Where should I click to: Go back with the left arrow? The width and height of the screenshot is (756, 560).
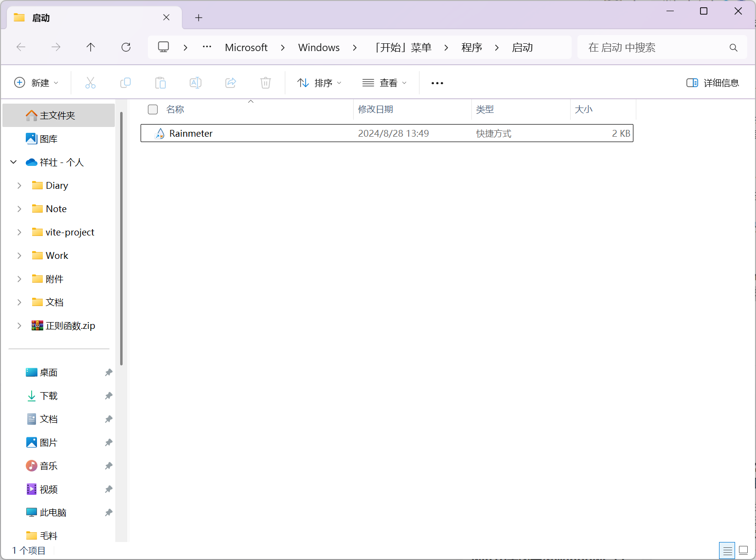[21, 47]
